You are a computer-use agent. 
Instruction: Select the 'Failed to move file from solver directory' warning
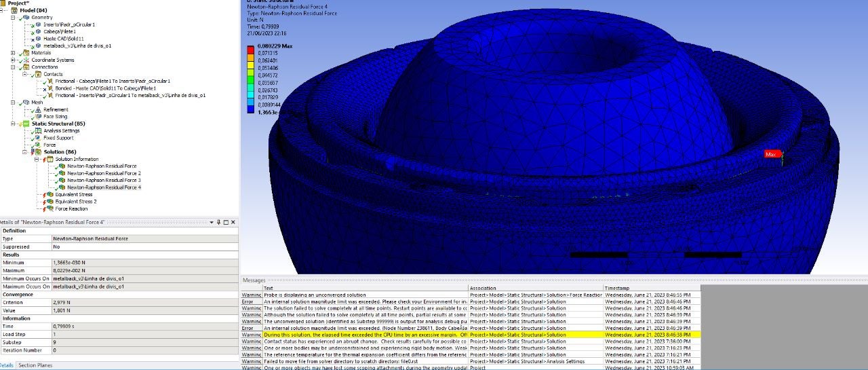pos(471,361)
